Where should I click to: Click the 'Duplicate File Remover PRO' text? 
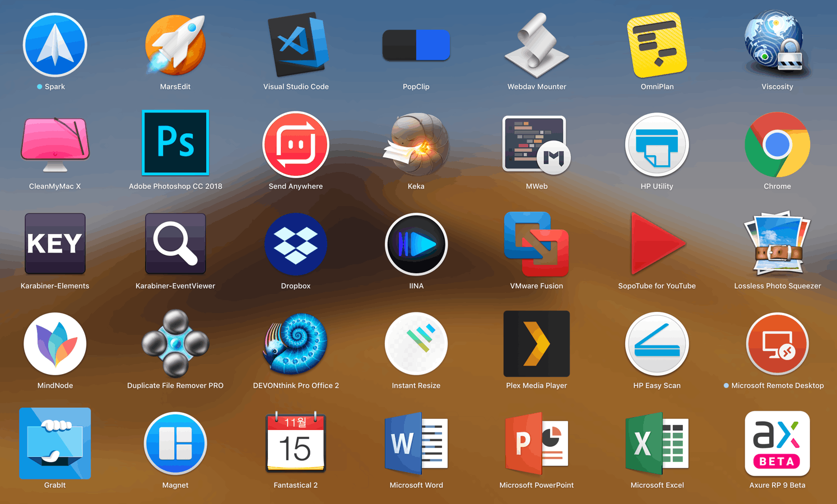(x=175, y=386)
